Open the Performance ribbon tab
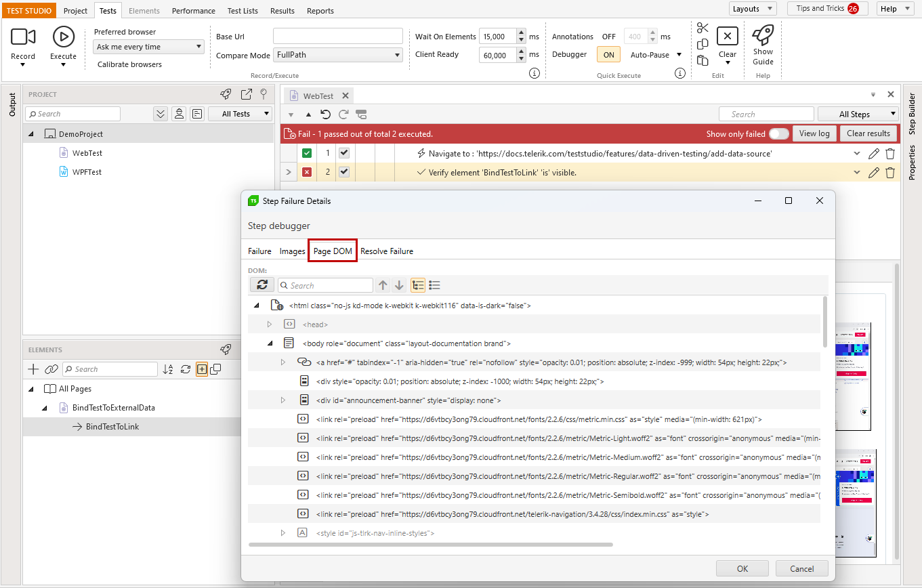The width and height of the screenshot is (922, 588). [x=194, y=11]
